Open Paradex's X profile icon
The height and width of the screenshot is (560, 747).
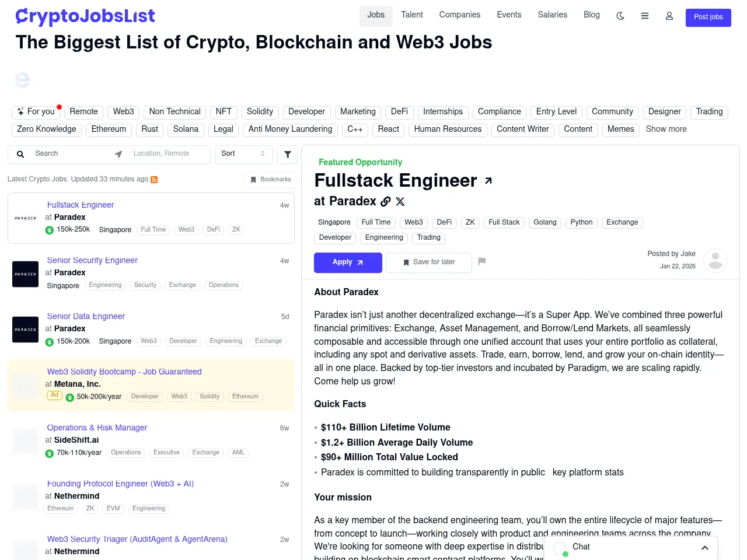[x=400, y=201]
